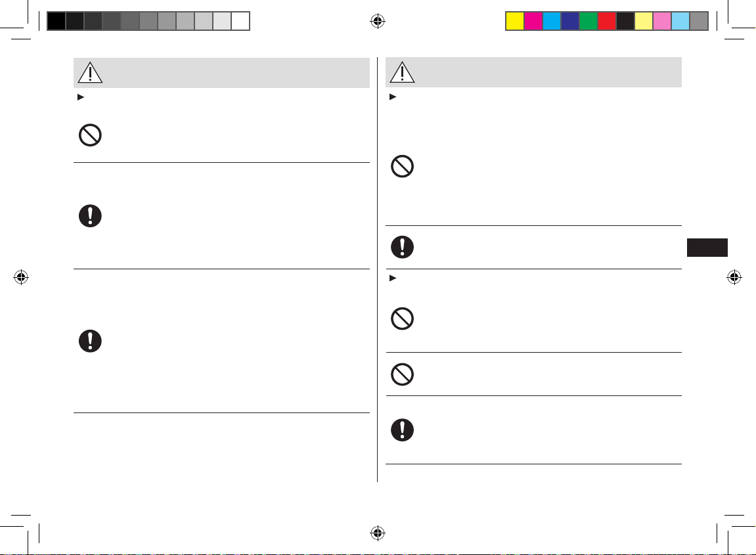The image size is (756, 555).
Task: Select the topmost prohibition symbol in right column
Action: coord(402,166)
